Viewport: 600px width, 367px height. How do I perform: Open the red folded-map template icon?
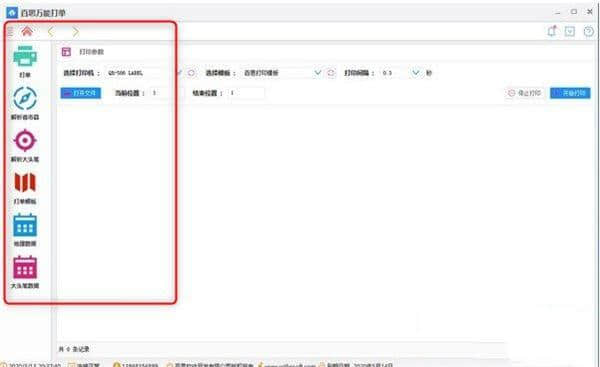(25, 183)
